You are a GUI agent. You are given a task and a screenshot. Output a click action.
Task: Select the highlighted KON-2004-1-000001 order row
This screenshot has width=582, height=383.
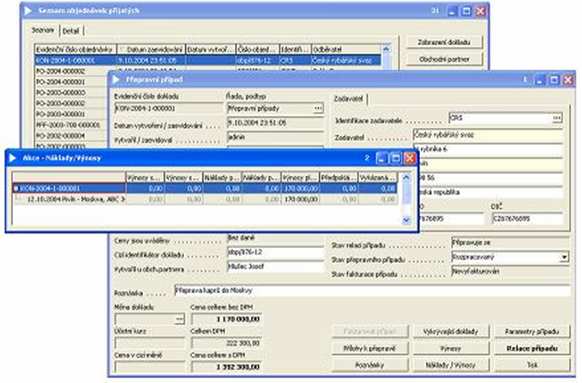pyautogui.click(x=208, y=60)
